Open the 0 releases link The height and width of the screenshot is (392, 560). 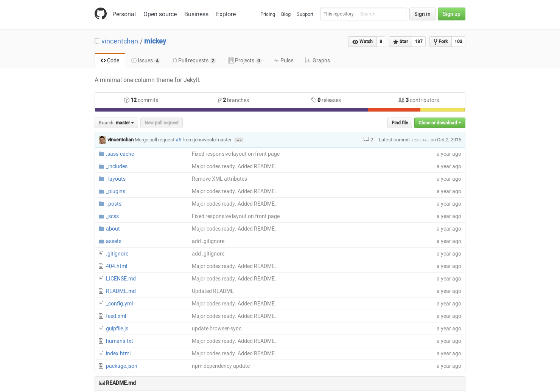326,100
